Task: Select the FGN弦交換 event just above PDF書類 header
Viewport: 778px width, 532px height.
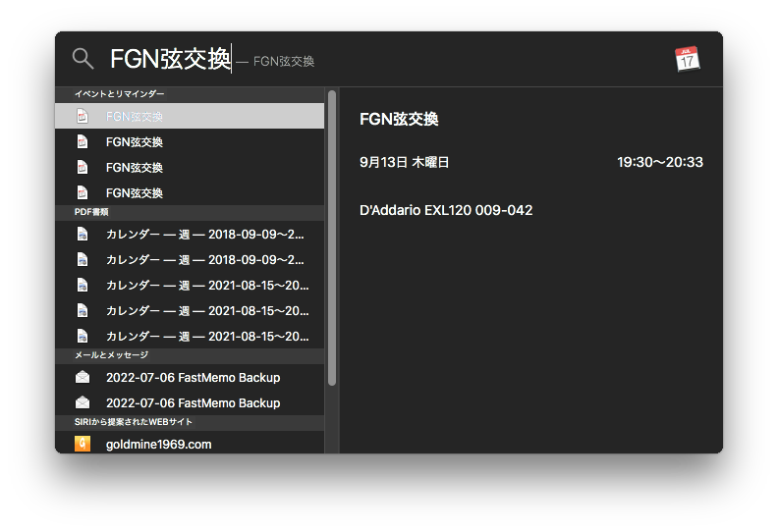Action: tap(190, 192)
